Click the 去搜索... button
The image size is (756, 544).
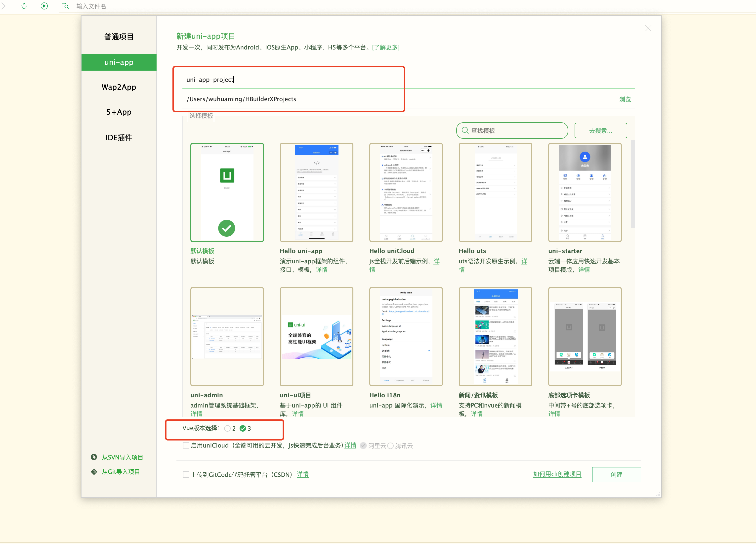coord(601,131)
